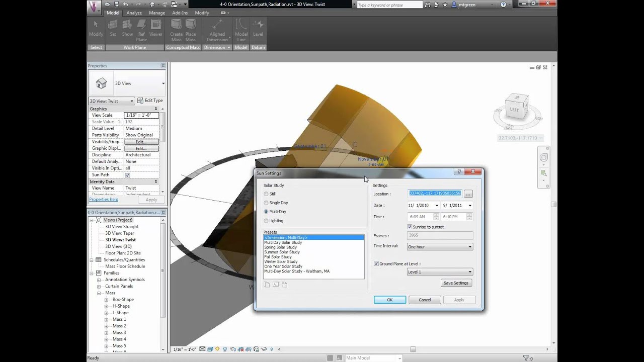Screen dimensions: 644x362
Task: Toggle Shadows in the view control bar
Action: [x=224, y=348]
